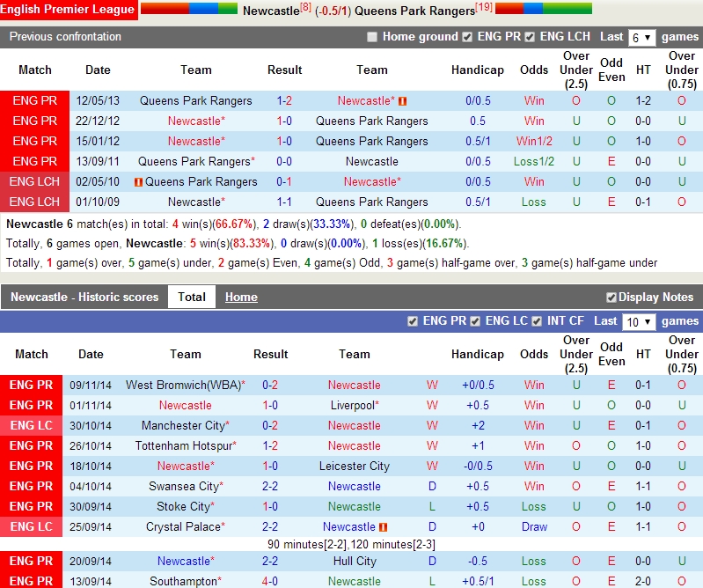Click red card icon before Queens Park Rangers 02/05/10

point(138,182)
